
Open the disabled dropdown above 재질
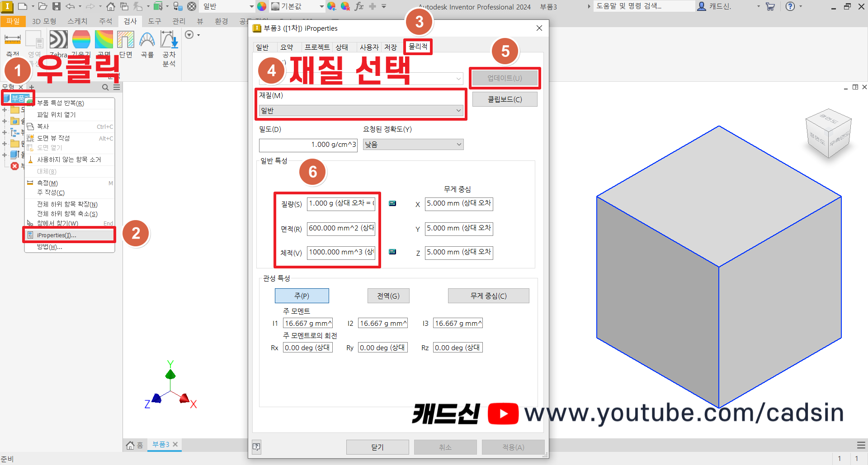coord(361,79)
